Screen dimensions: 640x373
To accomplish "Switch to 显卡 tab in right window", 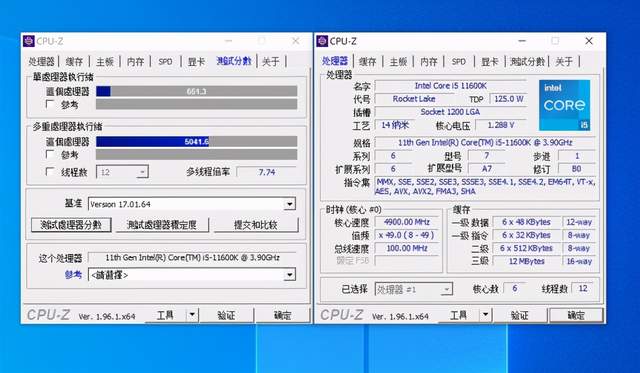I will click(489, 62).
